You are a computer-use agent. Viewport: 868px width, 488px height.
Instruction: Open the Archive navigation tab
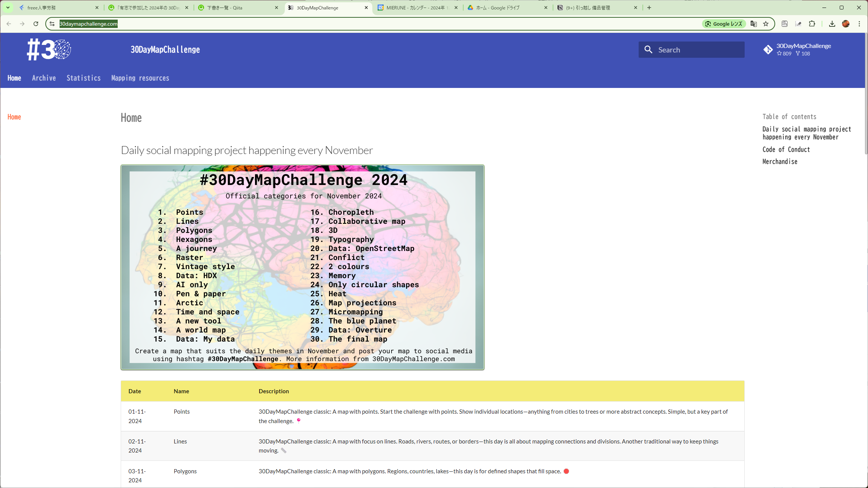[x=44, y=78]
